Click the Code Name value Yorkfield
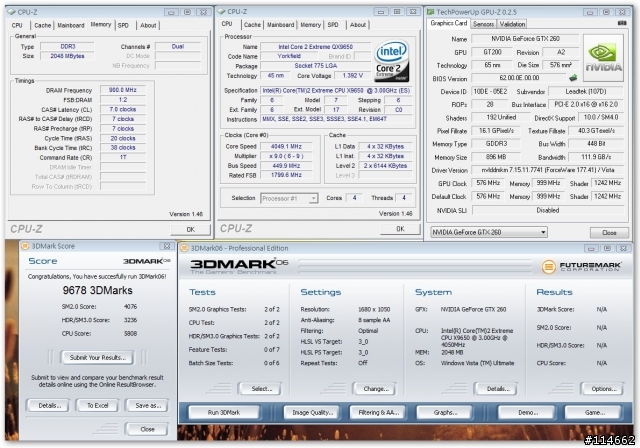The image size is (640, 448). (289, 56)
